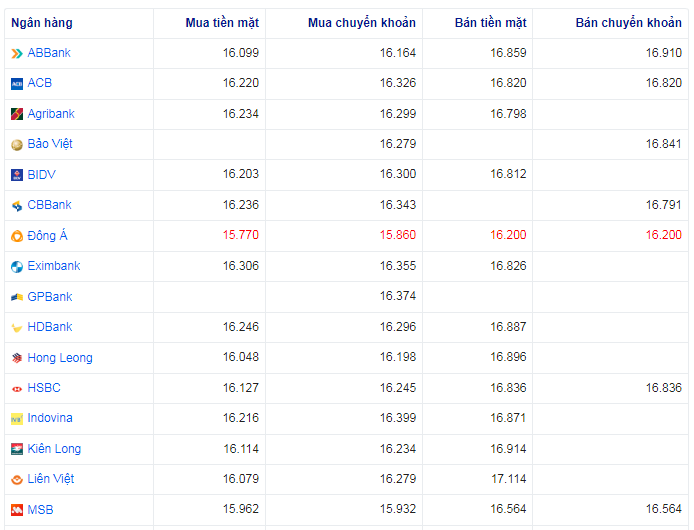Open the Hong Leong link
Viewport: 694px width, 530px height.
[60, 358]
